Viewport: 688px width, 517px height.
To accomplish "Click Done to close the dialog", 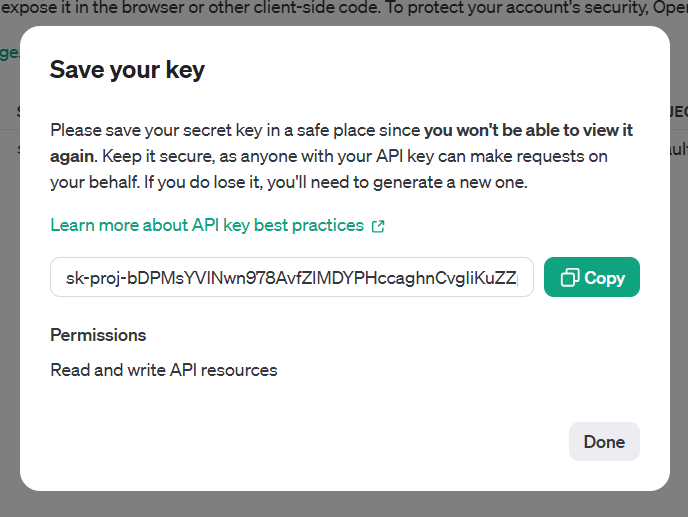I will [604, 442].
